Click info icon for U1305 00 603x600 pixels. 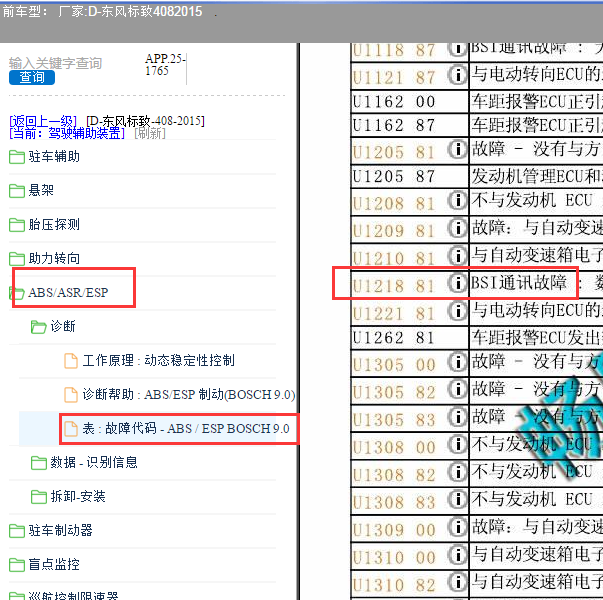[x=457, y=362]
